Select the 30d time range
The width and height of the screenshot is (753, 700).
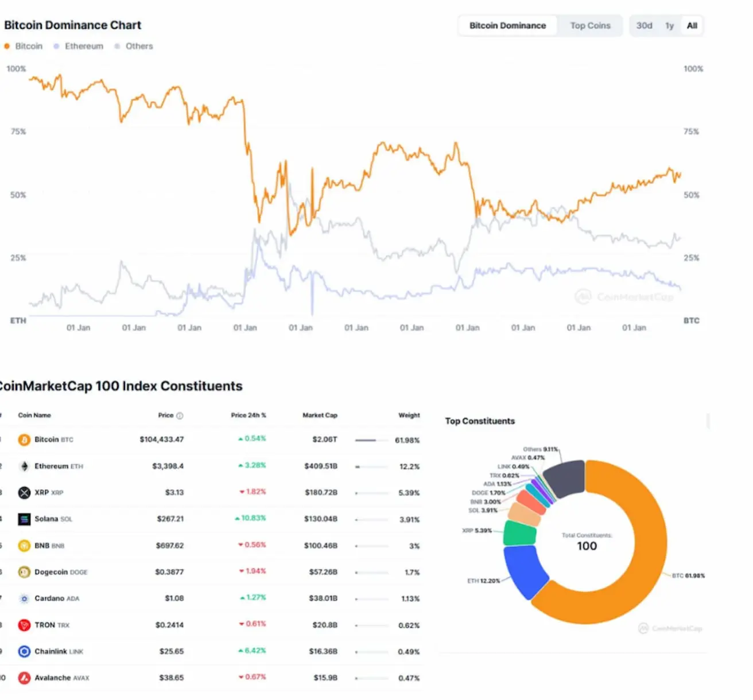[x=644, y=26]
